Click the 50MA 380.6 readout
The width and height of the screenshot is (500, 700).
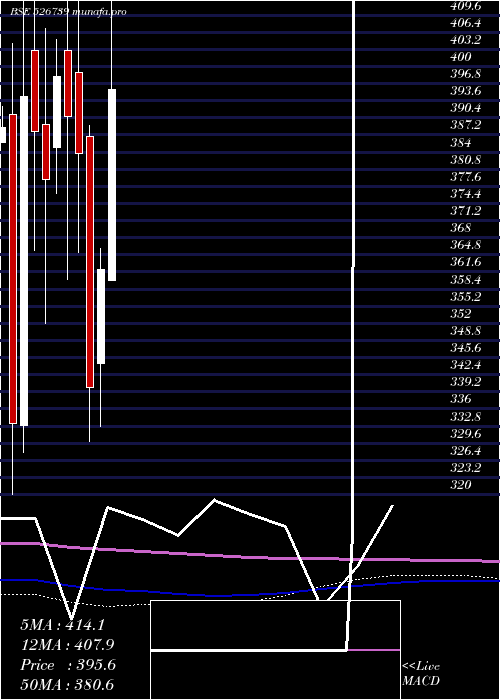pyautogui.click(x=67, y=685)
